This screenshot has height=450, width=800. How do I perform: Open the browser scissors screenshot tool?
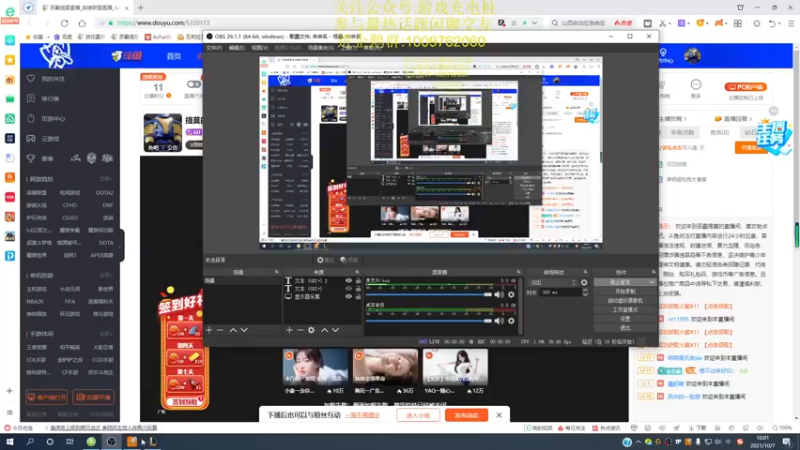click(x=662, y=23)
